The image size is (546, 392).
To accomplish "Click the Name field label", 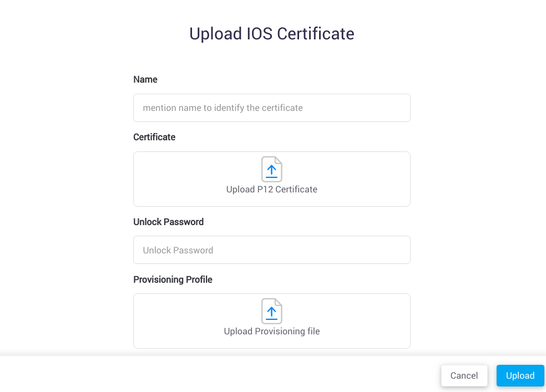I will 145,79.
